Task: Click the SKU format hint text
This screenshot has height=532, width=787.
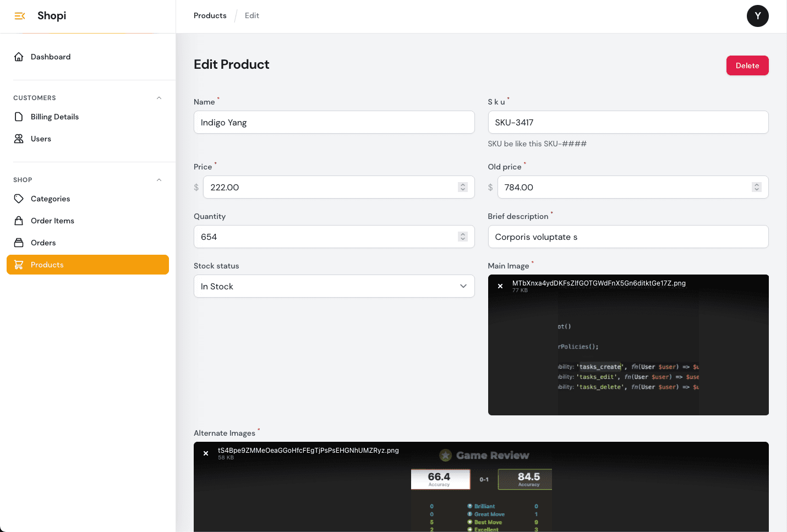Action: coord(537,144)
